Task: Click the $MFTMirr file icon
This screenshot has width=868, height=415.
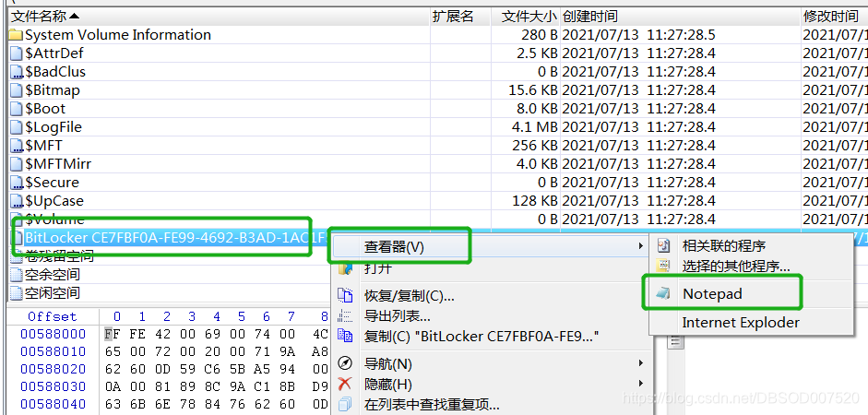Action: [x=18, y=164]
